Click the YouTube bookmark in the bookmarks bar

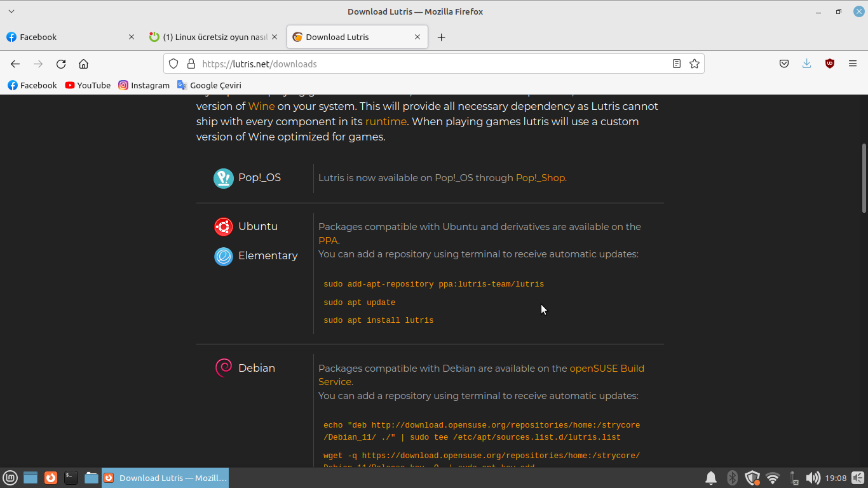[88, 85]
